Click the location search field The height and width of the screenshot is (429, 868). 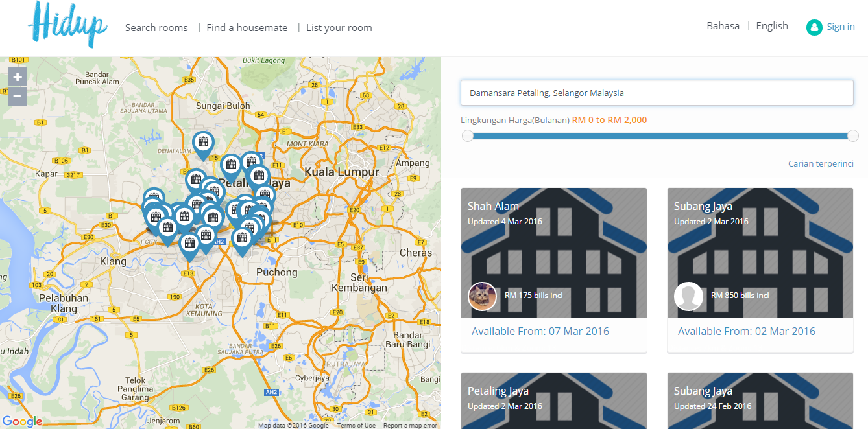[x=657, y=93]
